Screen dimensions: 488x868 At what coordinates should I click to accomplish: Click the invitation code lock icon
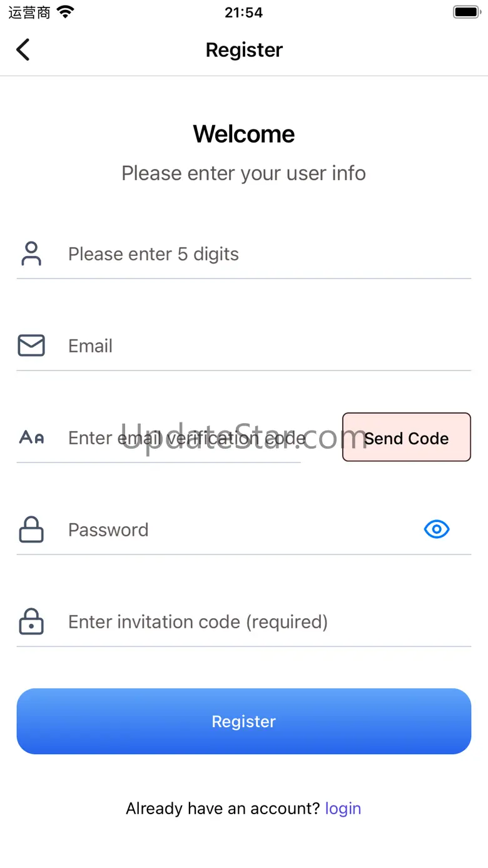[31, 621]
